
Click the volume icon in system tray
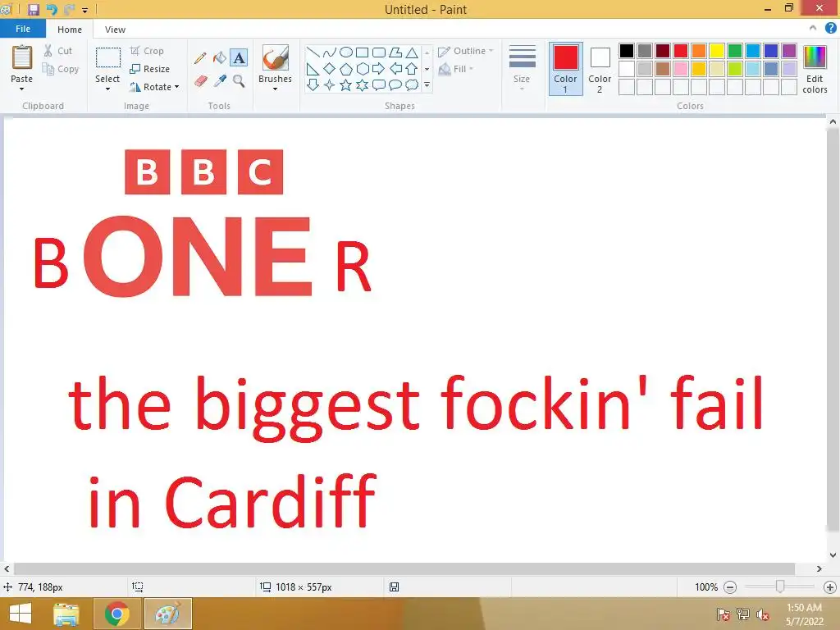pyautogui.click(x=763, y=614)
